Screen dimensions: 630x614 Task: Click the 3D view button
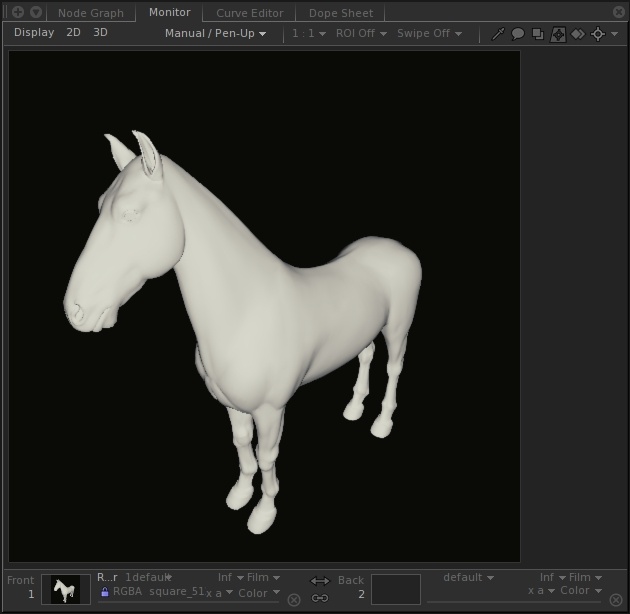click(x=100, y=33)
